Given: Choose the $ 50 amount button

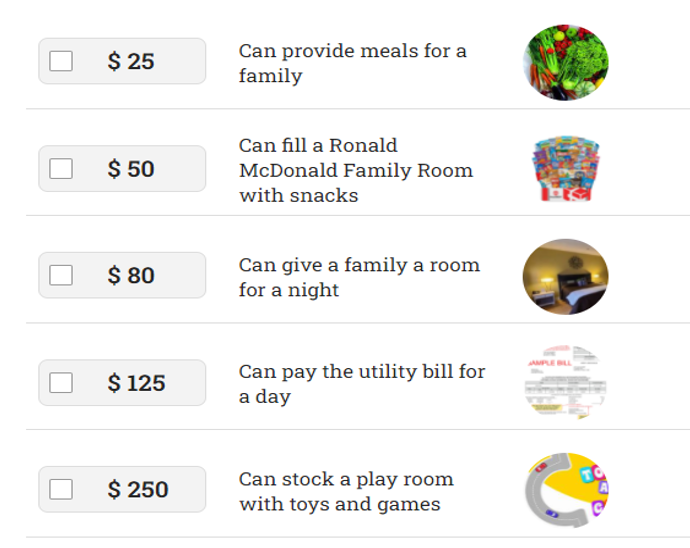Looking at the screenshot, I should [x=122, y=169].
